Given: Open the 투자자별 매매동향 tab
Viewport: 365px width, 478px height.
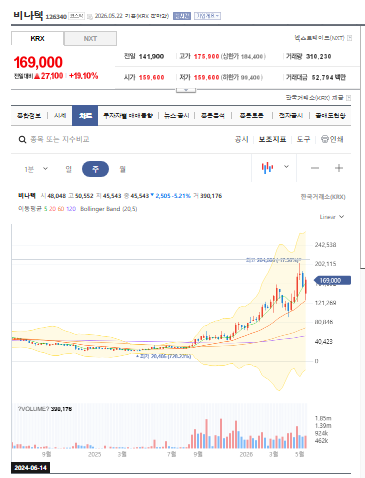Looking at the screenshot, I should pyautogui.click(x=128, y=115).
